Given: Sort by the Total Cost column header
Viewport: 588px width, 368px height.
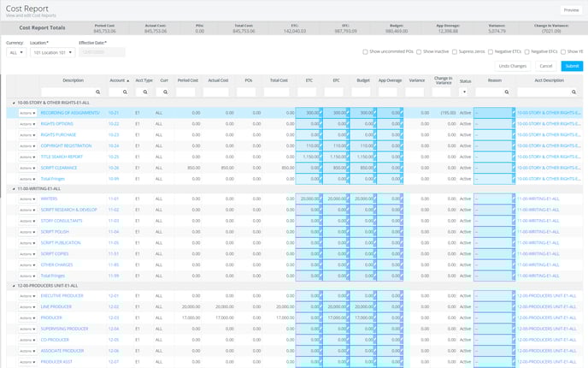Looking at the screenshot, I should pyautogui.click(x=279, y=80).
